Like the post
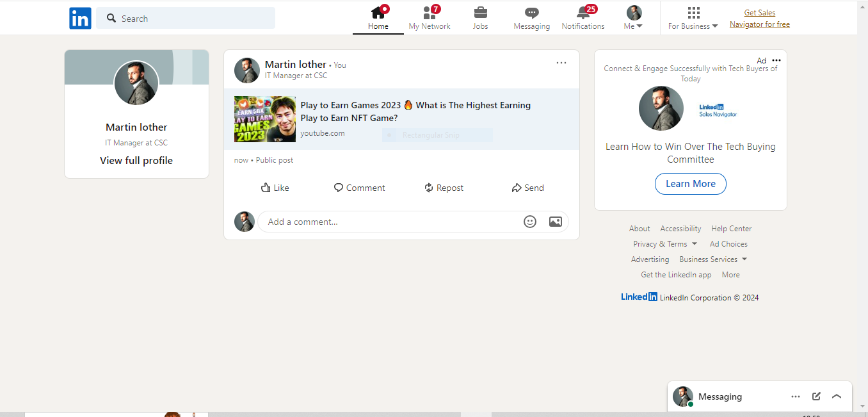The width and height of the screenshot is (868, 417). 275,188
